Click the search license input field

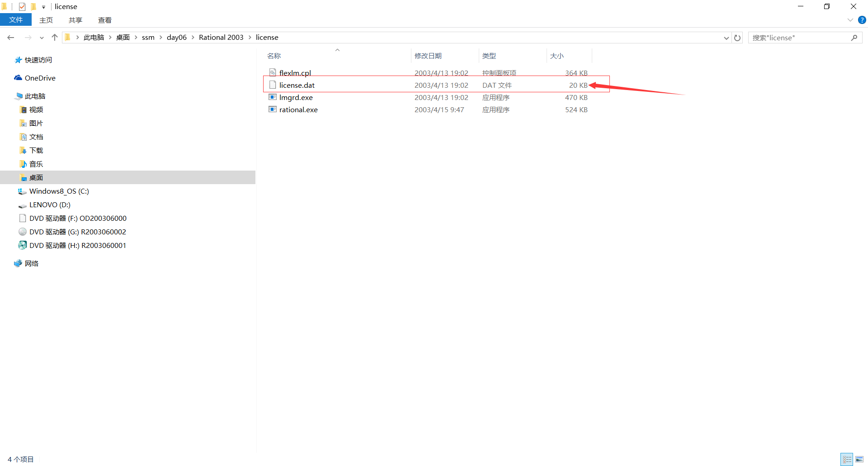tap(799, 38)
